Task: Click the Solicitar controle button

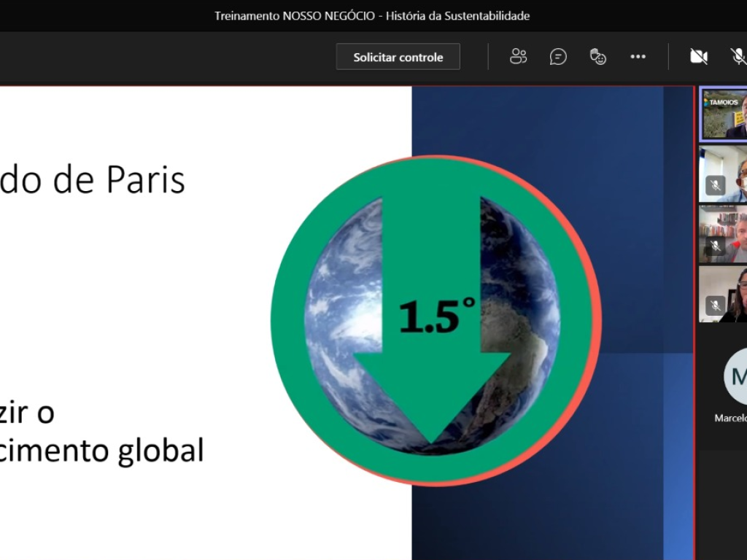Action: pos(398,57)
